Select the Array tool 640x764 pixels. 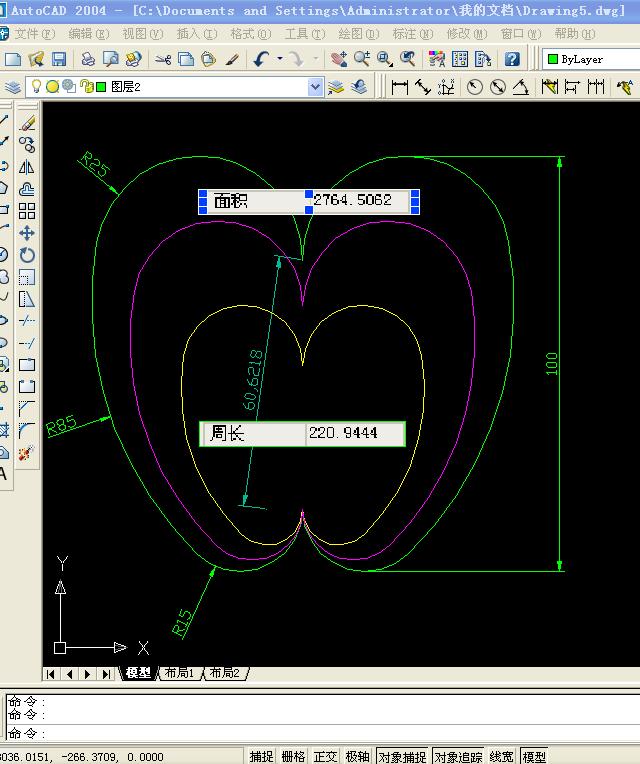point(27,211)
